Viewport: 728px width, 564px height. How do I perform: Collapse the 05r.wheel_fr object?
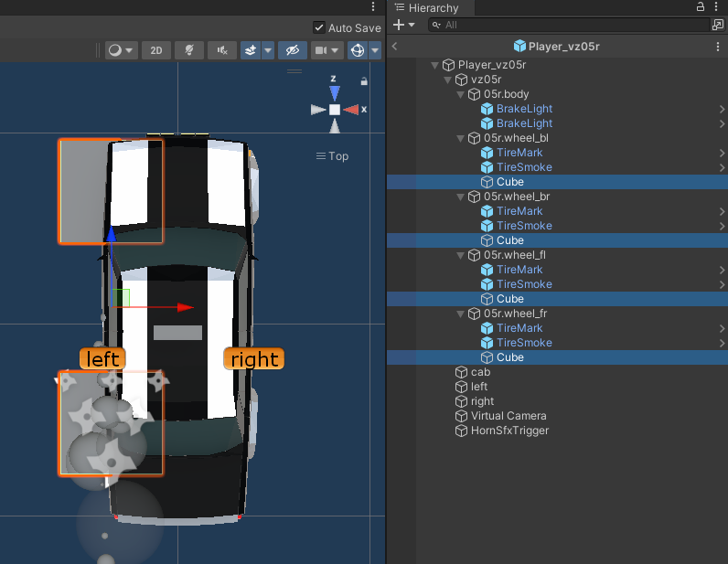pos(461,314)
